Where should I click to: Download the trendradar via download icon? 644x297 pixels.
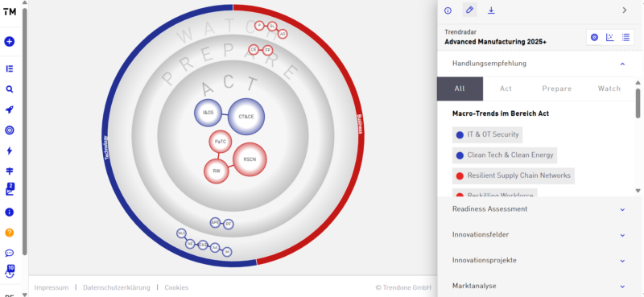click(x=491, y=10)
